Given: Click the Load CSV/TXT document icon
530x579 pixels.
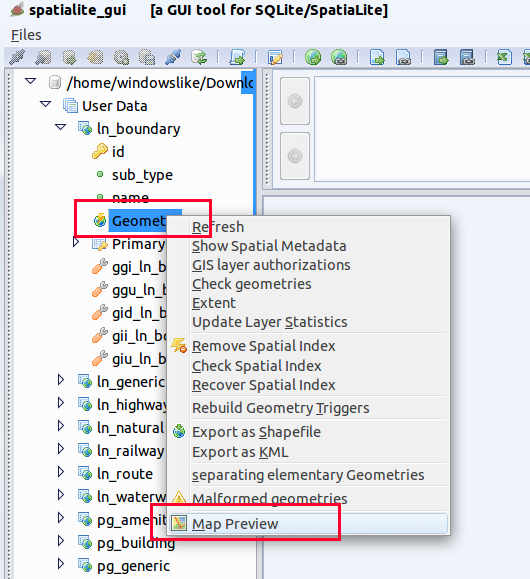Looking at the screenshot, I should click(377, 57).
